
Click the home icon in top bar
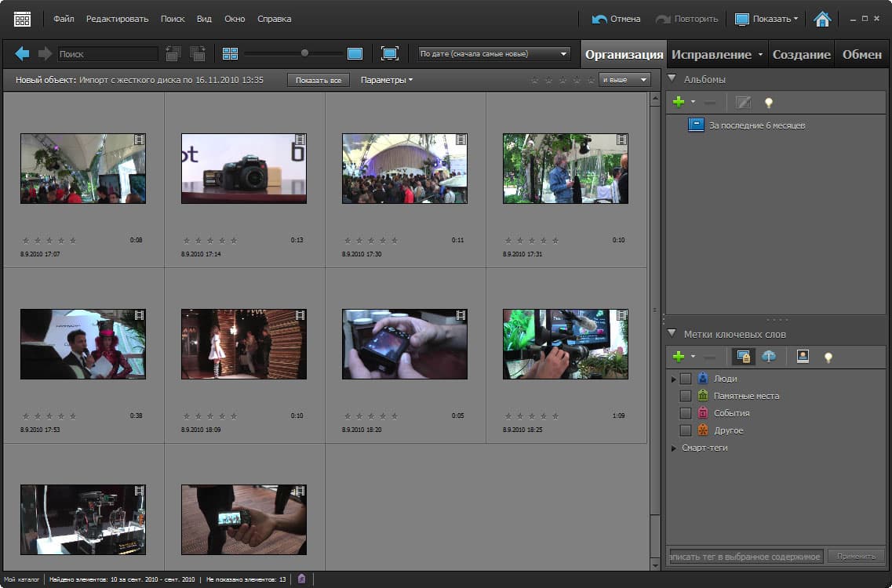[x=821, y=19]
